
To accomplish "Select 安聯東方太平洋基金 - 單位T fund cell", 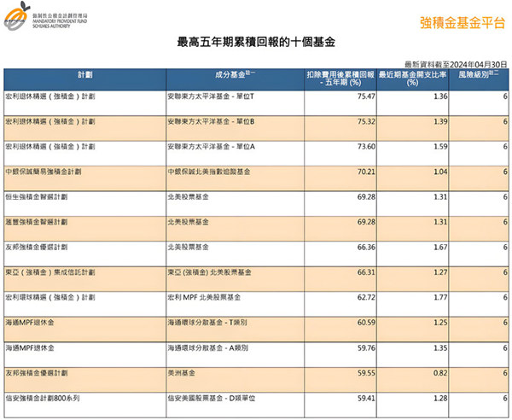I will [211, 97].
